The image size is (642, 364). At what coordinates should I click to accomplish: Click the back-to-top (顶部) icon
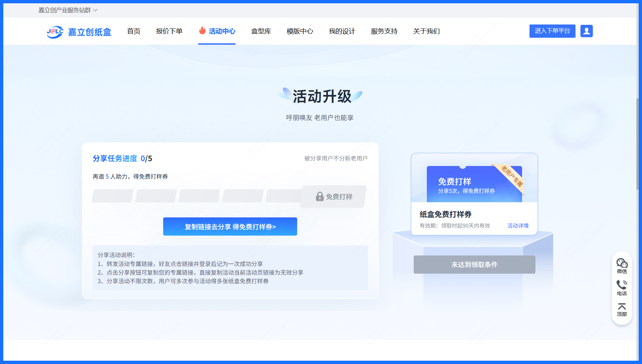622,307
